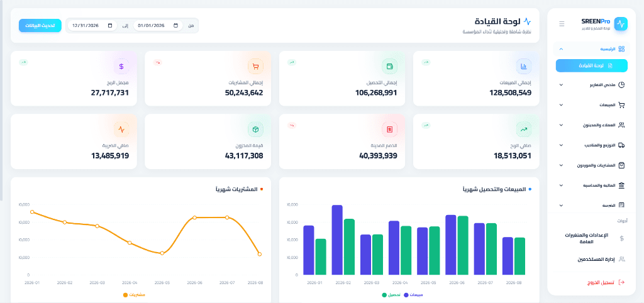Click the red down-trend badge on إجمالي المشتريات card
644x303 pixels.
pos(158,62)
